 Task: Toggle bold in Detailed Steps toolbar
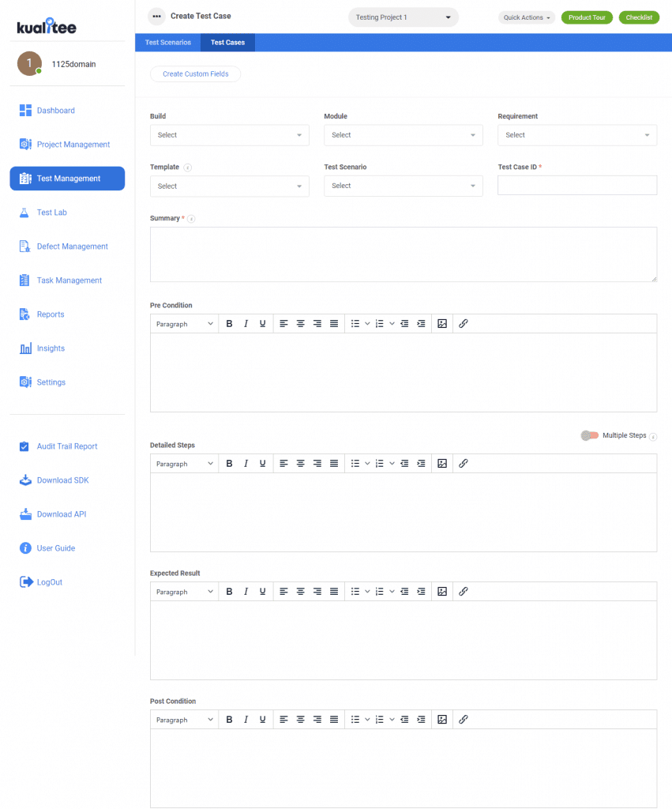click(229, 464)
